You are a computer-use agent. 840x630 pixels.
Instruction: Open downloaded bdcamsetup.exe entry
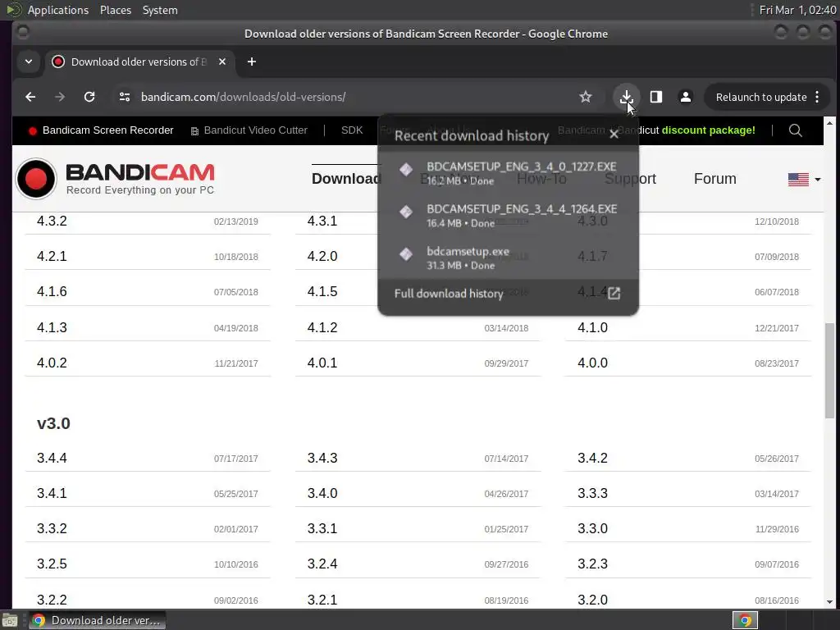click(507, 257)
